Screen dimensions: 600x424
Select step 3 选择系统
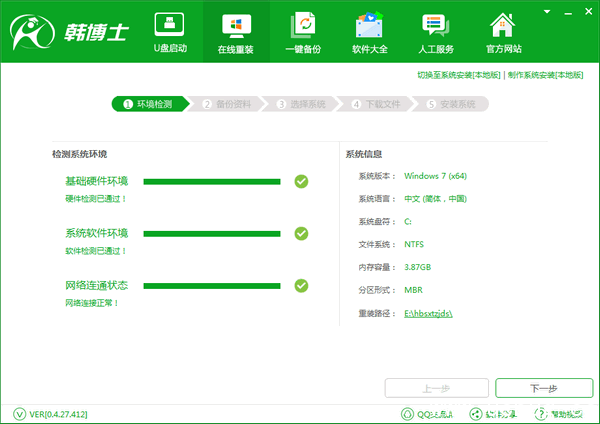point(302,104)
